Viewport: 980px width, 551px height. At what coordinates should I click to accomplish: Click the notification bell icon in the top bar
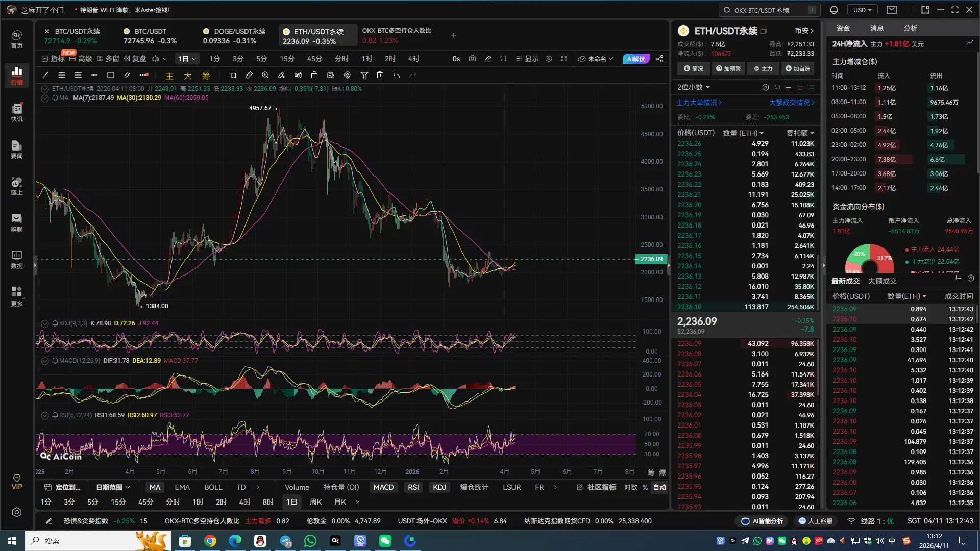tap(834, 10)
